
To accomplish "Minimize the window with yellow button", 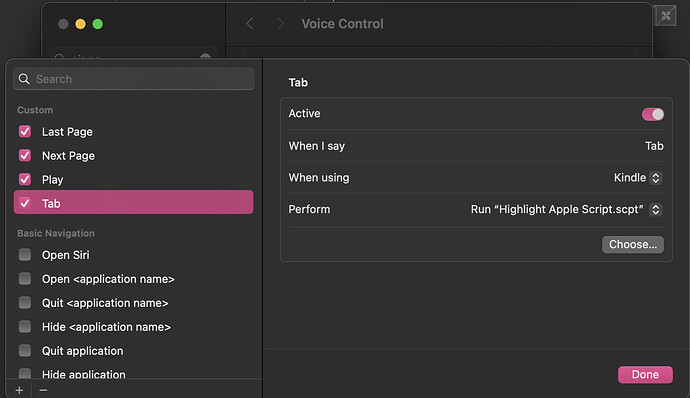I will pos(80,24).
